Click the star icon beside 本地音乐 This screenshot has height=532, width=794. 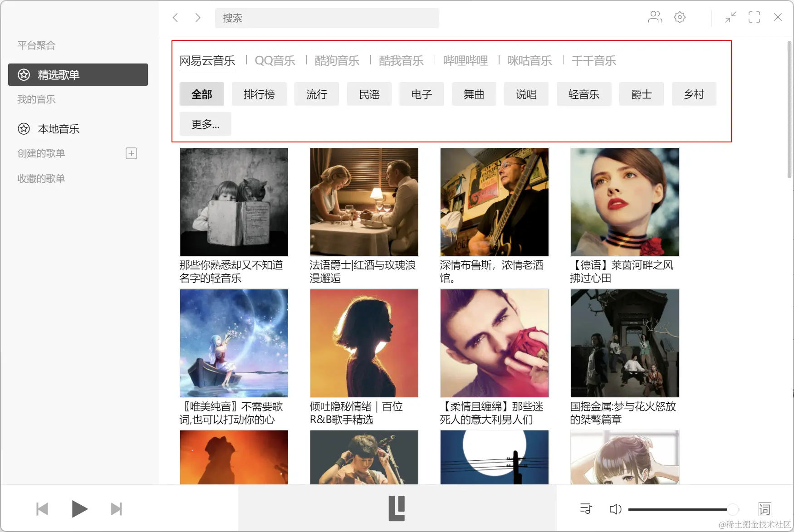click(x=24, y=129)
